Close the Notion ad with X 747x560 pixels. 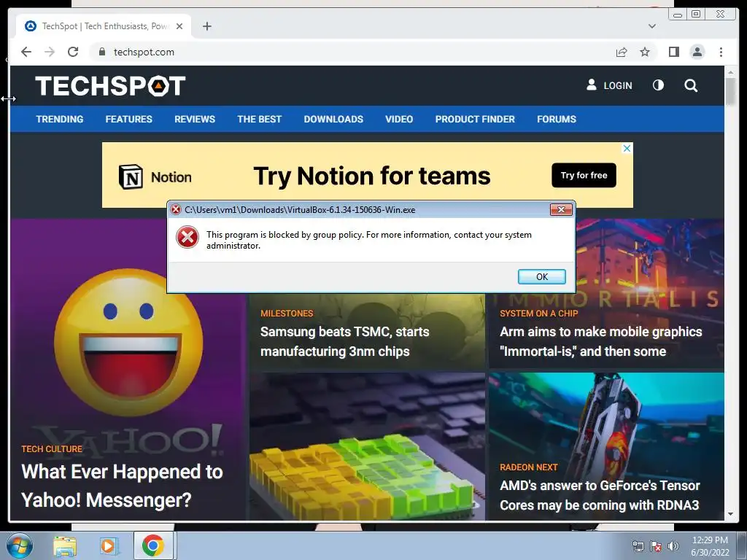pos(627,149)
